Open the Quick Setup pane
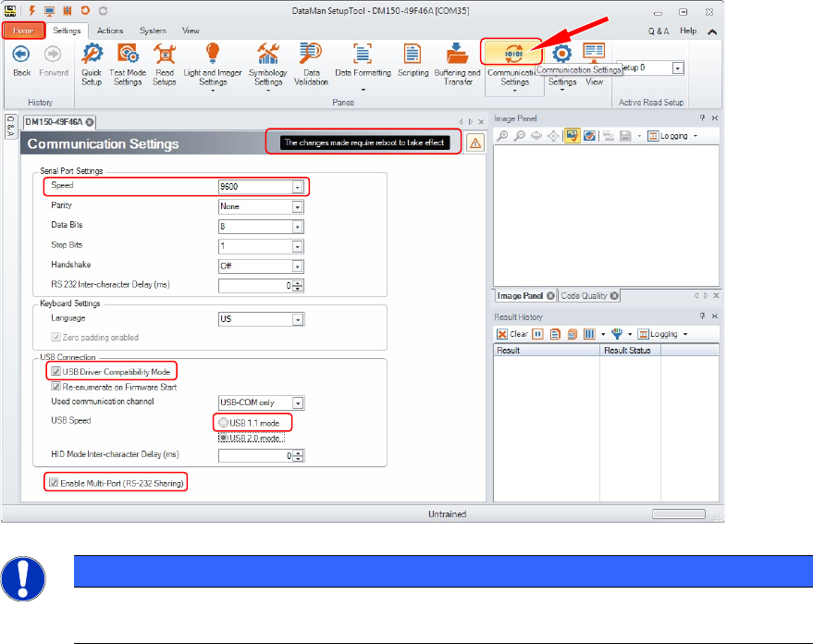The image size is (813, 644). tap(92, 63)
